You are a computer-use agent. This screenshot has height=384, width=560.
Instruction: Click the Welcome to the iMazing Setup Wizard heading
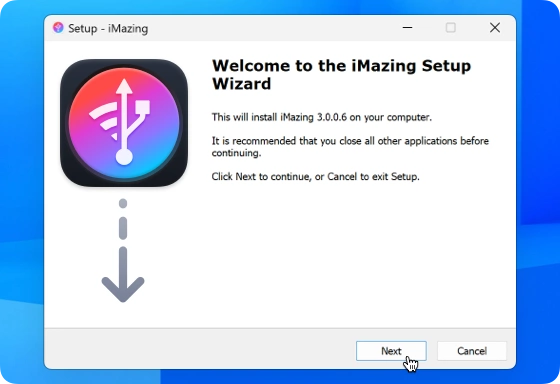pyautogui.click(x=341, y=75)
